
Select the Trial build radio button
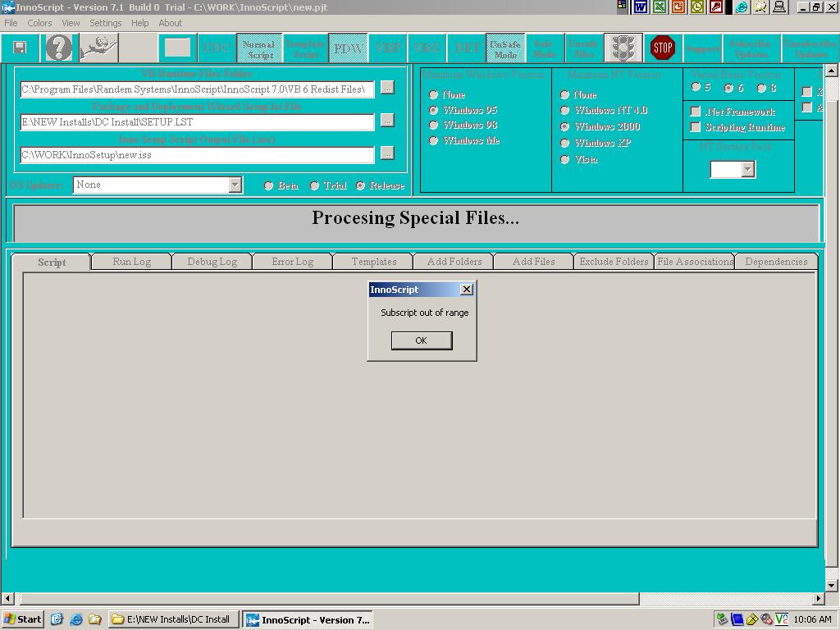314,185
